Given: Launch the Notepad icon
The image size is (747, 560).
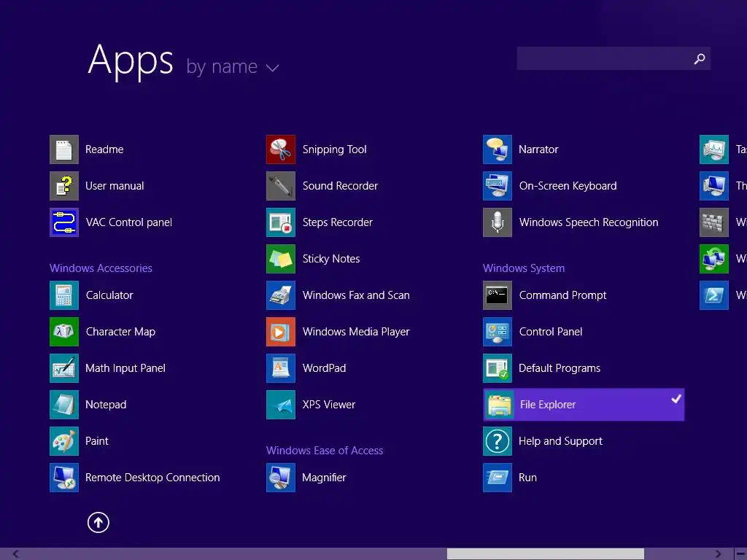Looking at the screenshot, I should click(x=64, y=405).
